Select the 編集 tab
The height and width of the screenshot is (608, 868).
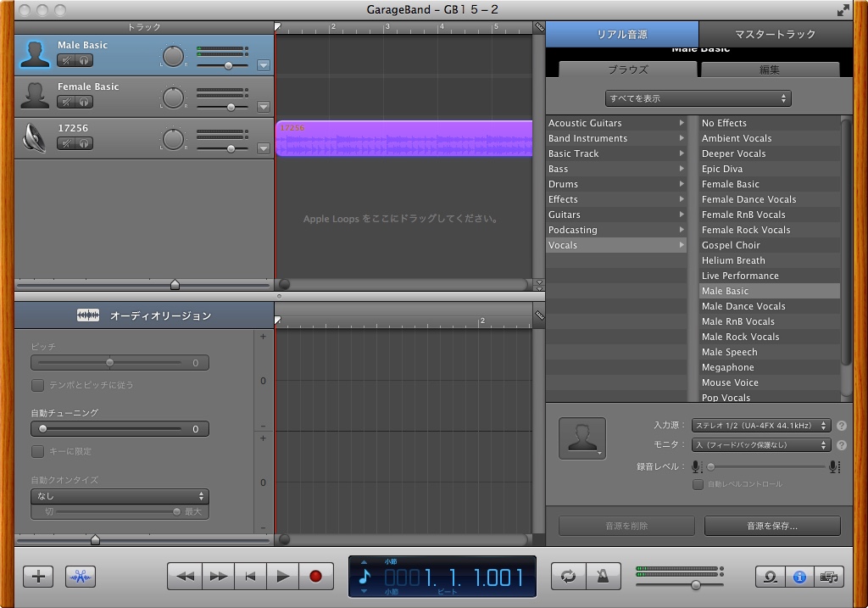coord(769,70)
